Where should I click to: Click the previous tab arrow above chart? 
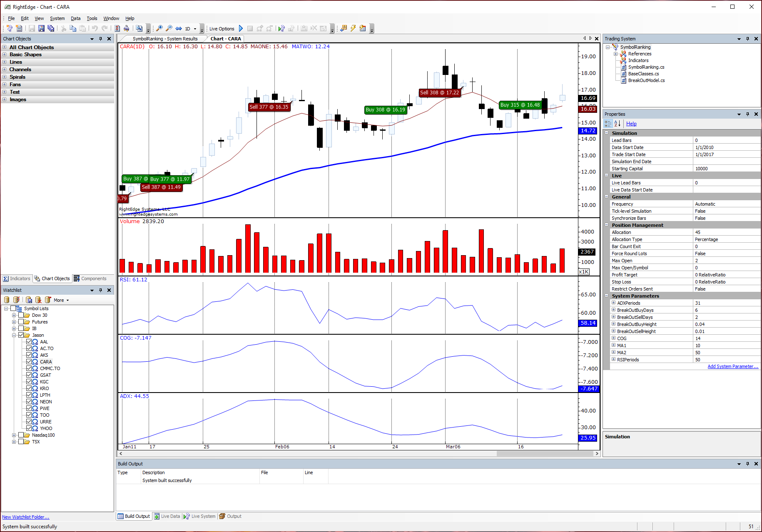585,38
